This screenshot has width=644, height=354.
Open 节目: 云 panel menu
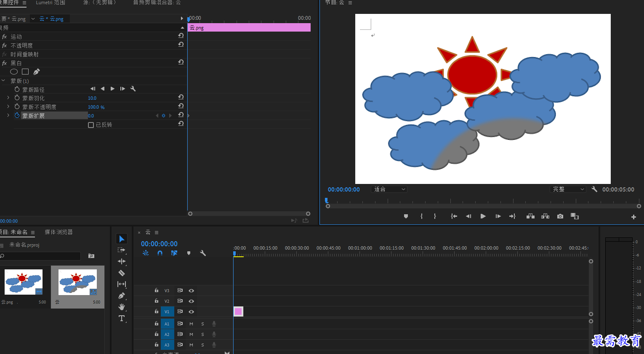pyautogui.click(x=350, y=3)
